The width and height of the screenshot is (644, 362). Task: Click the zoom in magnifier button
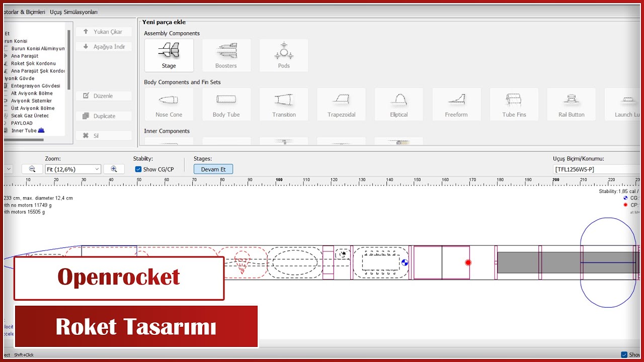point(114,169)
